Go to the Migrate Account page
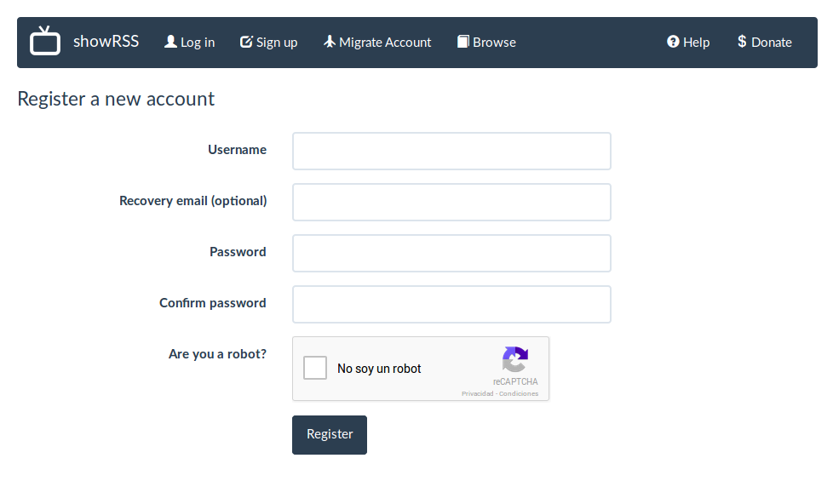The width and height of the screenshot is (833, 504). pyautogui.click(x=377, y=42)
